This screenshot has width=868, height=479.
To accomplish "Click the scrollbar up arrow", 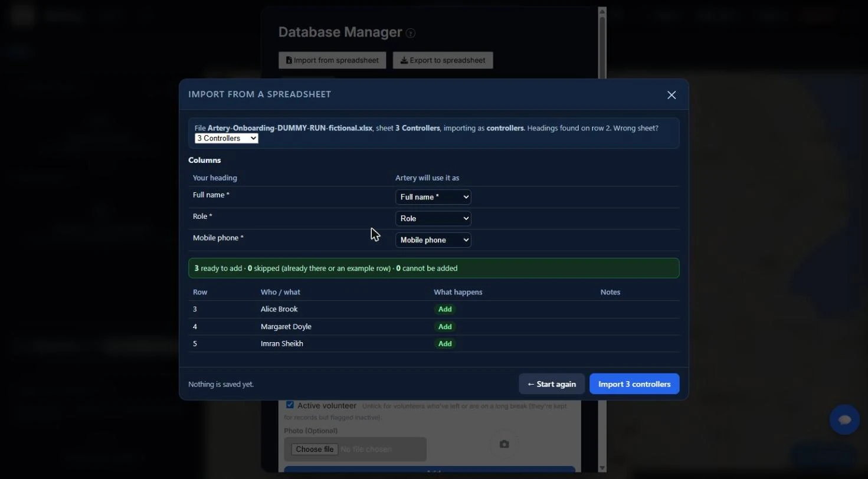I will (x=602, y=11).
